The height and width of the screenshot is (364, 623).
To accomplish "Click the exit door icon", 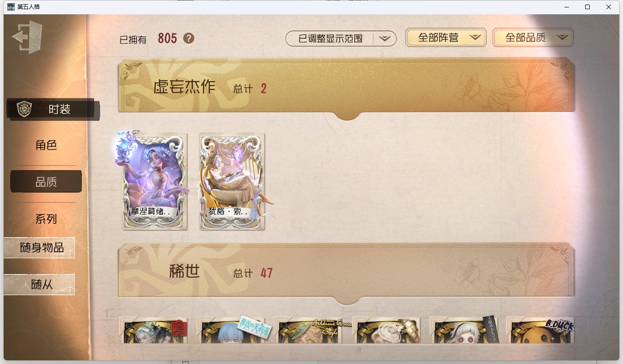I will click(27, 37).
